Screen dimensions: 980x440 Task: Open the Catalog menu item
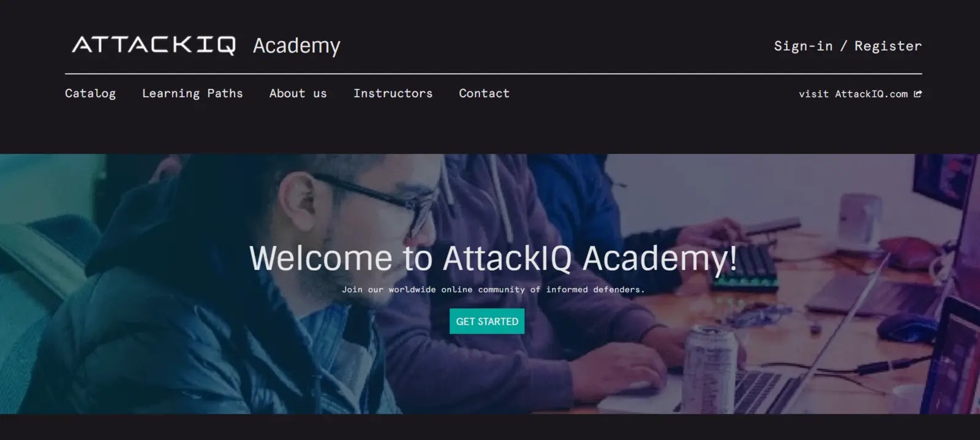pyautogui.click(x=90, y=94)
